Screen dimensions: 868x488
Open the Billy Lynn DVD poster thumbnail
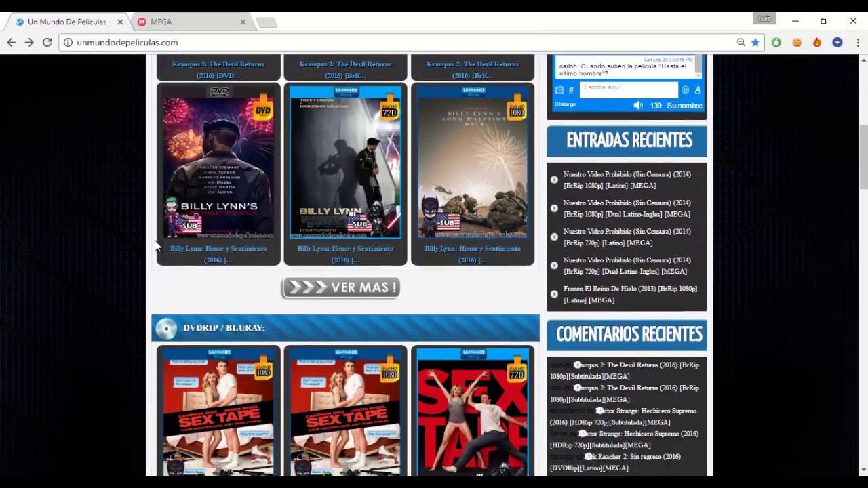pos(218,163)
